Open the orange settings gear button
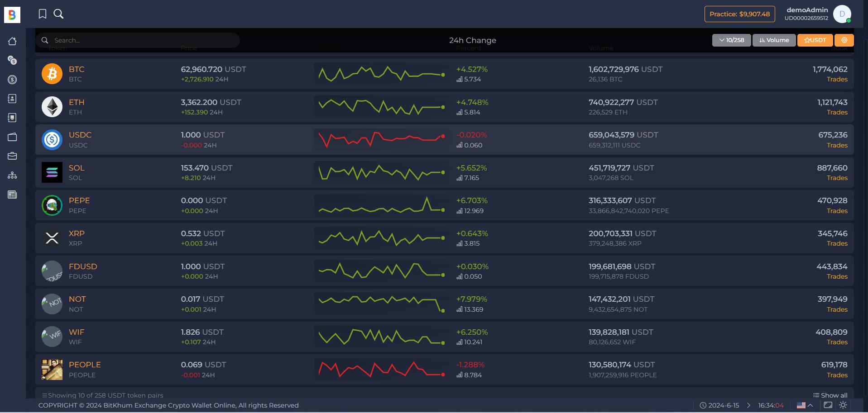 coord(844,40)
